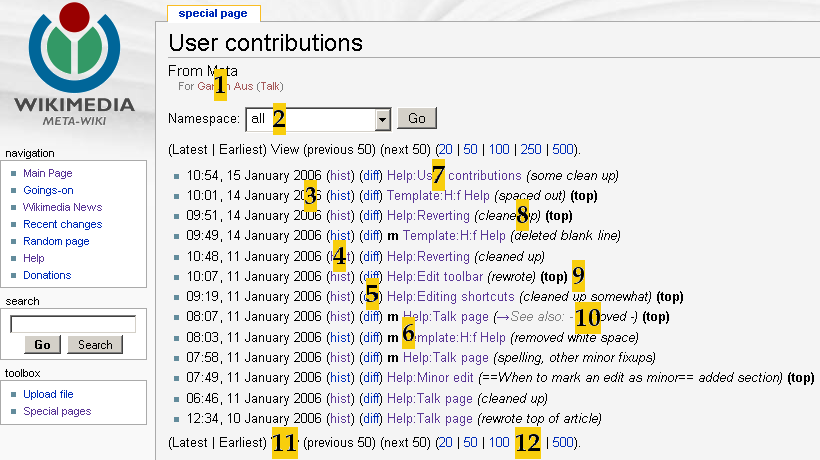Image resolution: width=820 pixels, height=460 pixels.
Task: Open the Goings-on link
Action: [x=48, y=190]
